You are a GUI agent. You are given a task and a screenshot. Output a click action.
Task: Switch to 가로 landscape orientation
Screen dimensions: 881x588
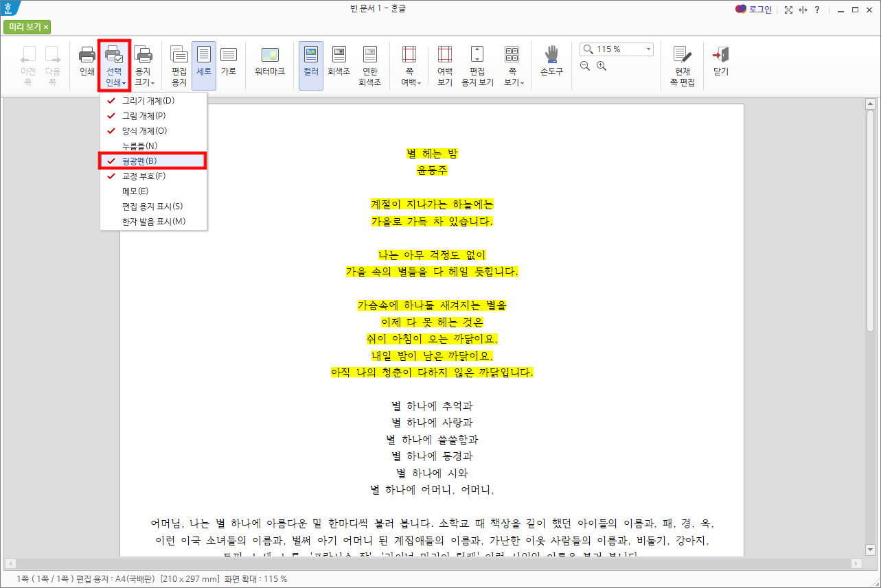click(229, 61)
